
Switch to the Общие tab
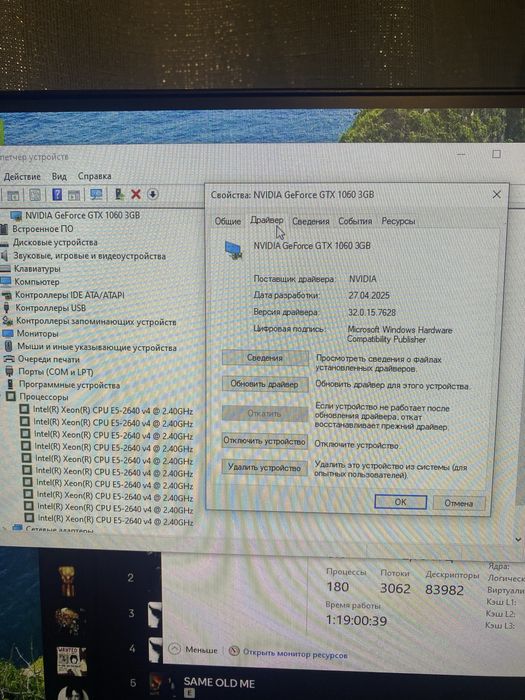227,221
